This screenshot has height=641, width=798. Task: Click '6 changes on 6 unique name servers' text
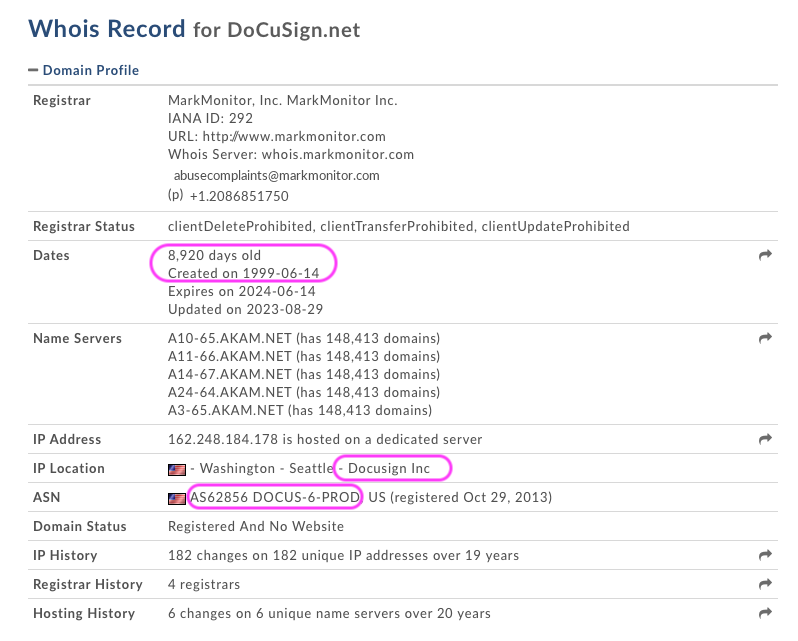pyautogui.click(x=284, y=613)
